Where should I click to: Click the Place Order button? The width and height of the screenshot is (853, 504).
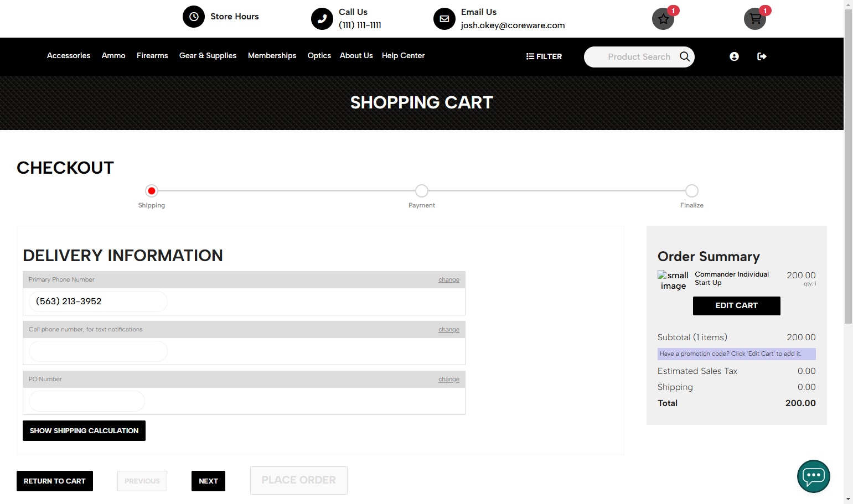pyautogui.click(x=299, y=480)
